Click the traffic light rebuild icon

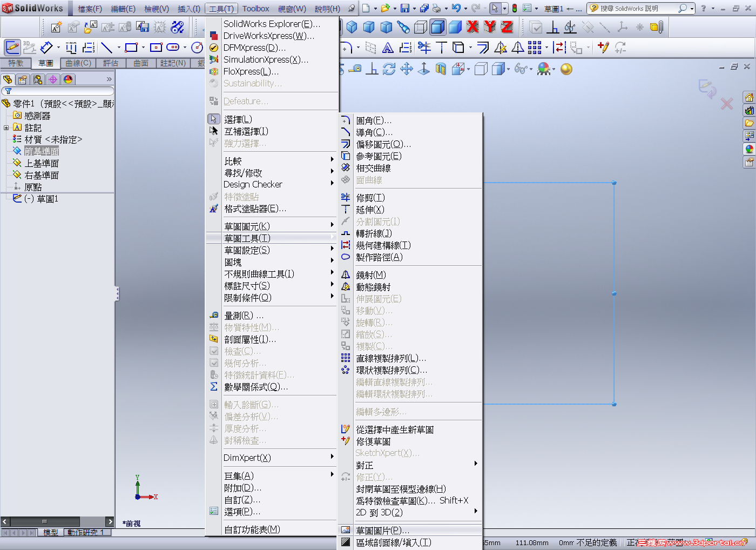tap(515, 8)
